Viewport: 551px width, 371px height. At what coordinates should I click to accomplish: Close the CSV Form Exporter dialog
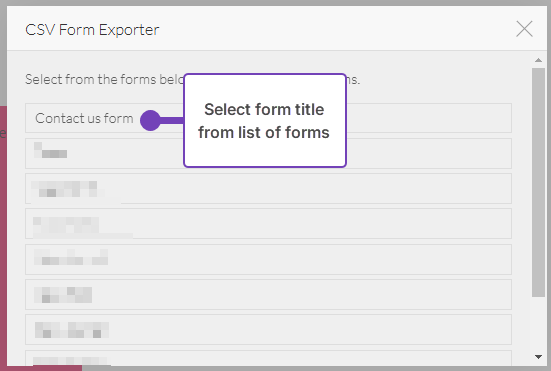point(524,29)
